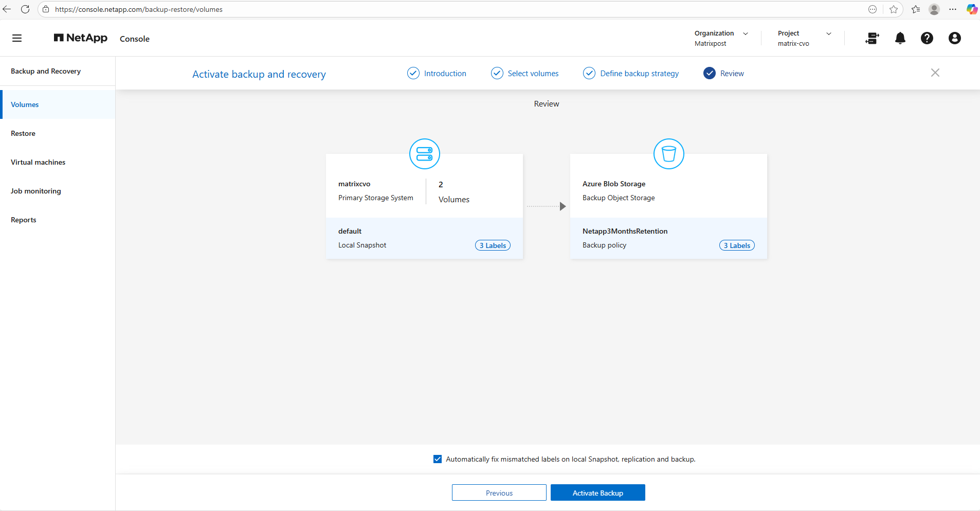Open 3 Labels badge for Local Snapshot
The height and width of the screenshot is (511, 980).
492,245
